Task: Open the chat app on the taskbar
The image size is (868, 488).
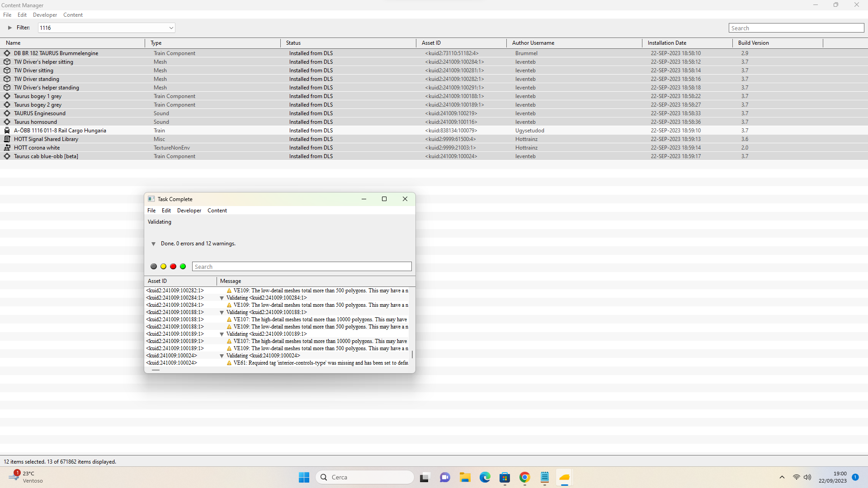Action: pyautogui.click(x=445, y=477)
